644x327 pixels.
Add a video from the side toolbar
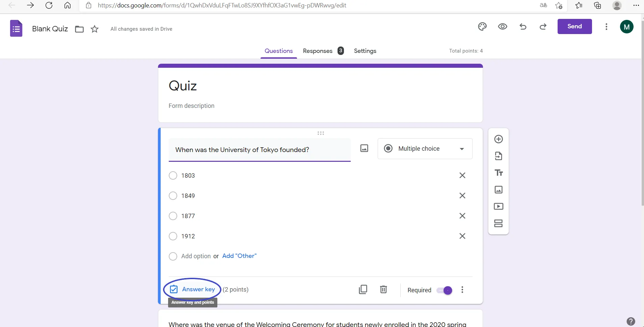coord(499,206)
